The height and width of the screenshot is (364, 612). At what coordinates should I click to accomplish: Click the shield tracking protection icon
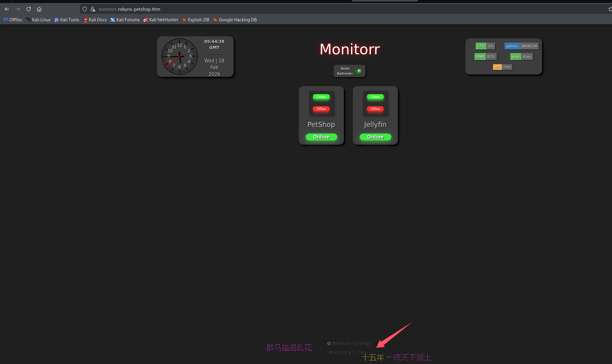[85, 9]
